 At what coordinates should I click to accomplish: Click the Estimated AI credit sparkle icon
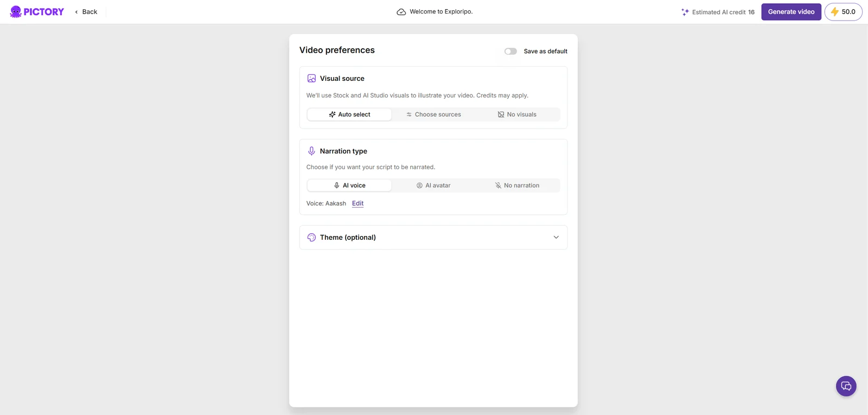tap(685, 12)
